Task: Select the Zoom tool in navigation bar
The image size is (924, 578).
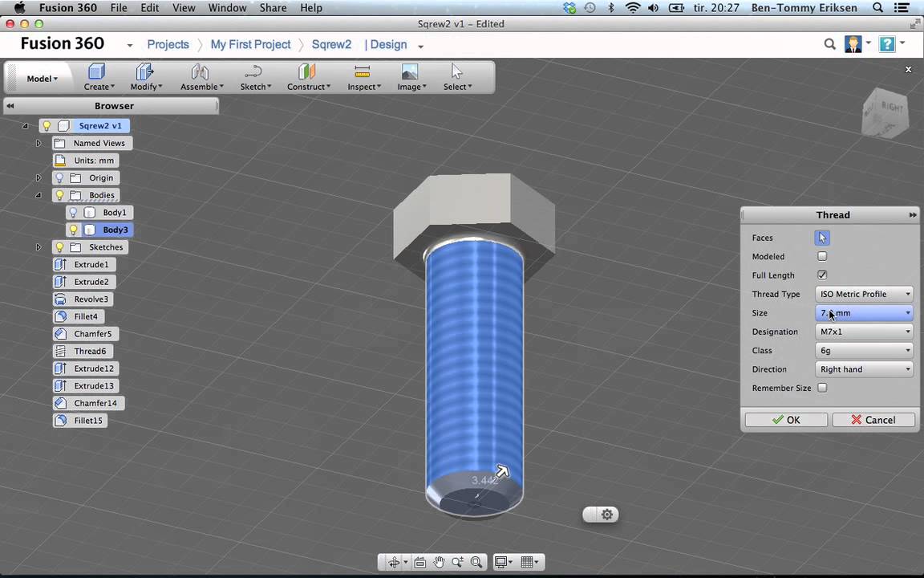Action: (457, 562)
